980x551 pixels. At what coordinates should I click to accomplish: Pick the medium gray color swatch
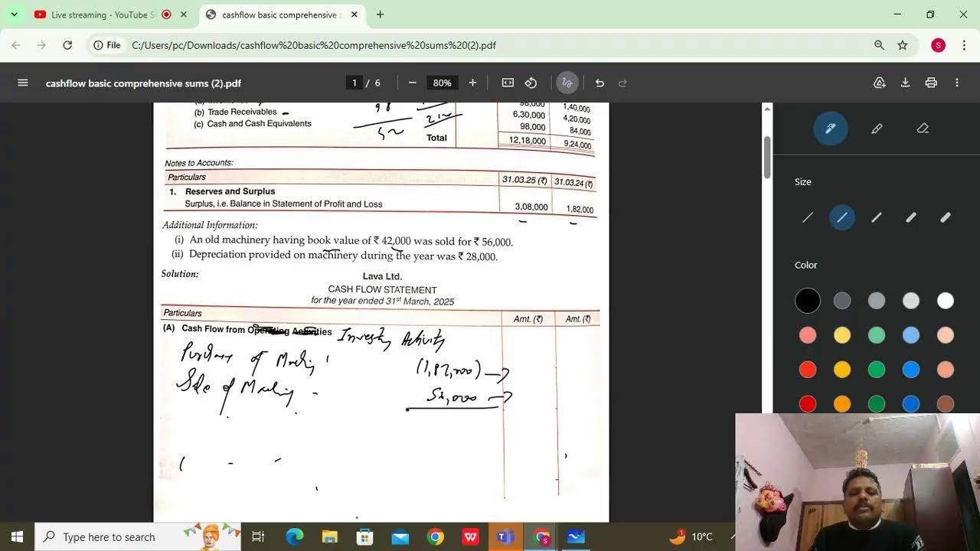click(877, 301)
